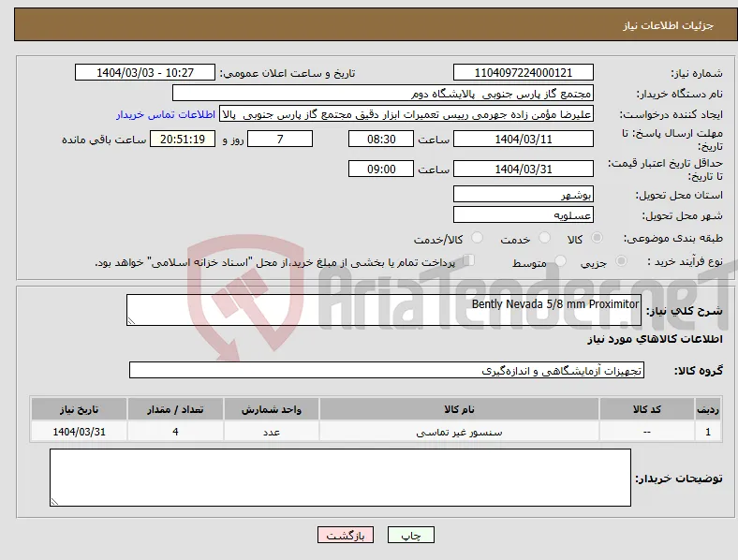Click the Bently Nevada description textarea
This screenshot has width=738, height=560.
pos(384,310)
